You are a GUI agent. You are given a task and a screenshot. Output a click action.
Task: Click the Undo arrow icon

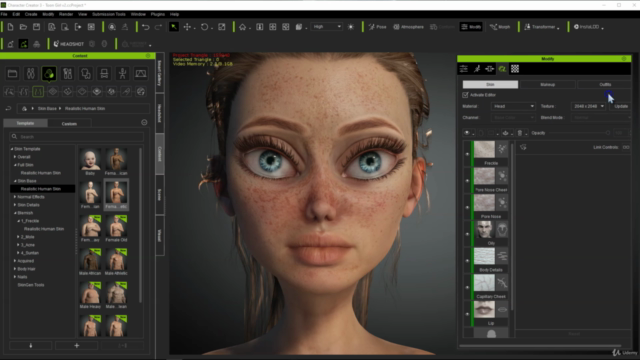point(145,27)
